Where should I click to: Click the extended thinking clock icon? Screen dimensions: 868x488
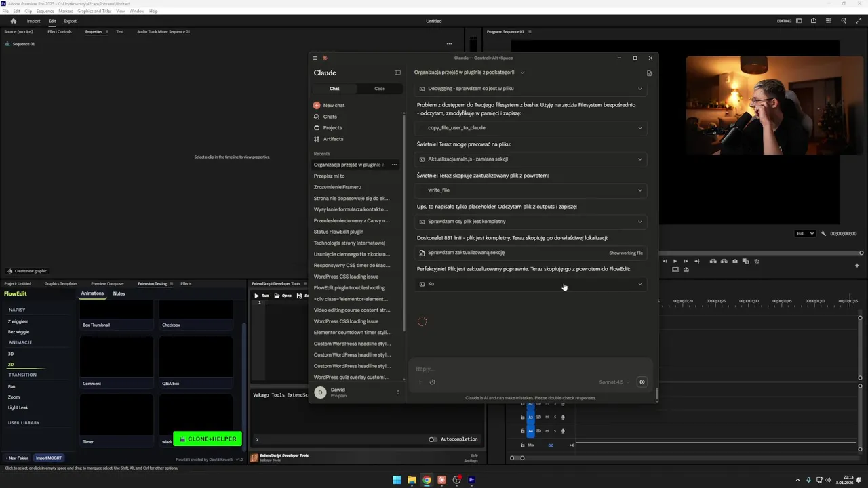click(x=432, y=382)
